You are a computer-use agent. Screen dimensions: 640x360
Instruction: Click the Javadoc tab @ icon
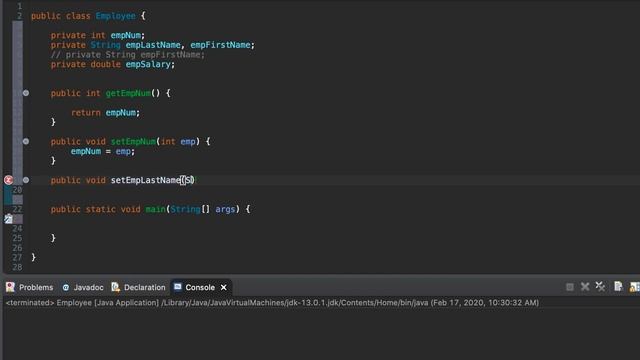66,288
